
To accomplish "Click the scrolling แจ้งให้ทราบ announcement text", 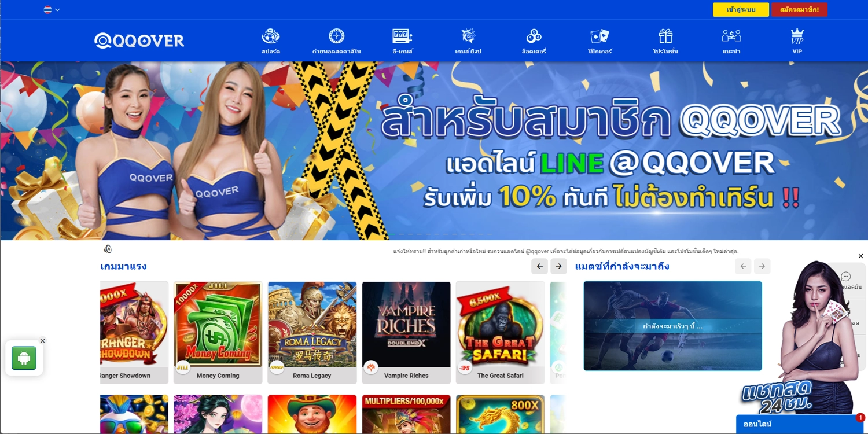I will click(565, 251).
